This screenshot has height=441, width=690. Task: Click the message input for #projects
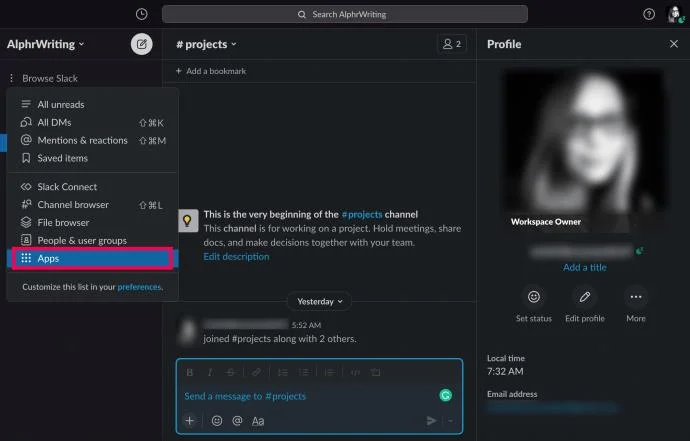pyautogui.click(x=308, y=396)
